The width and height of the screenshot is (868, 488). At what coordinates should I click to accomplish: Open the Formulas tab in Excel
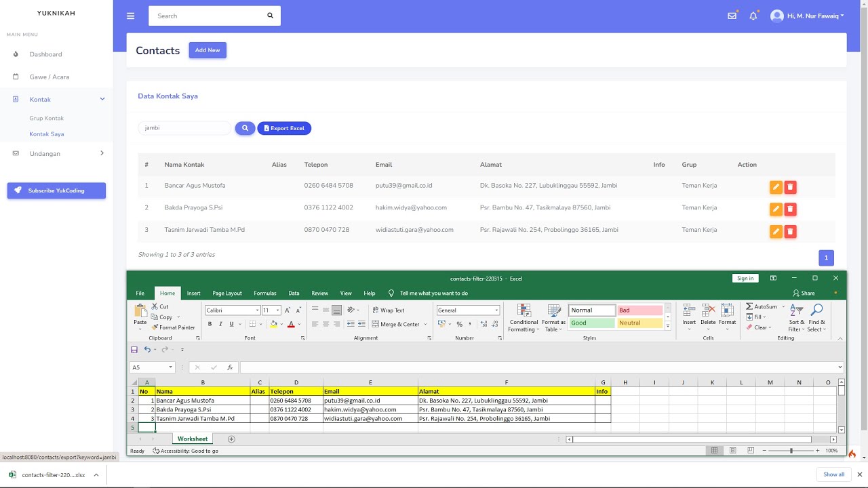tap(265, 293)
